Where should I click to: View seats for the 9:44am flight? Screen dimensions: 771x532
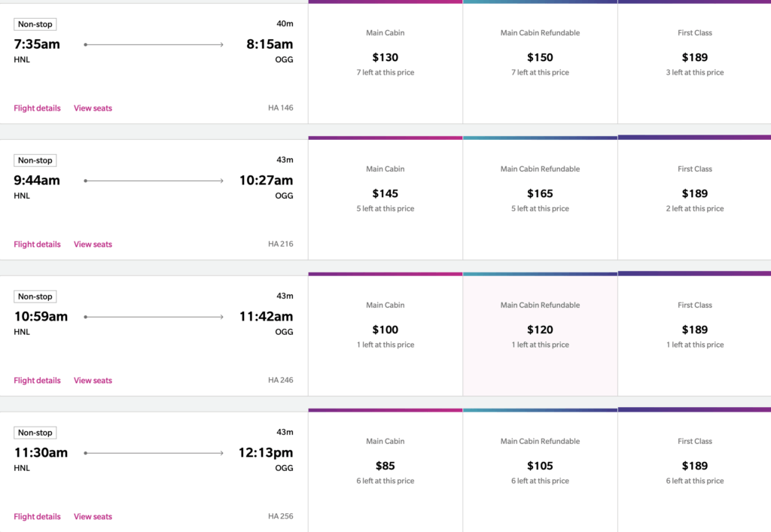[93, 244]
